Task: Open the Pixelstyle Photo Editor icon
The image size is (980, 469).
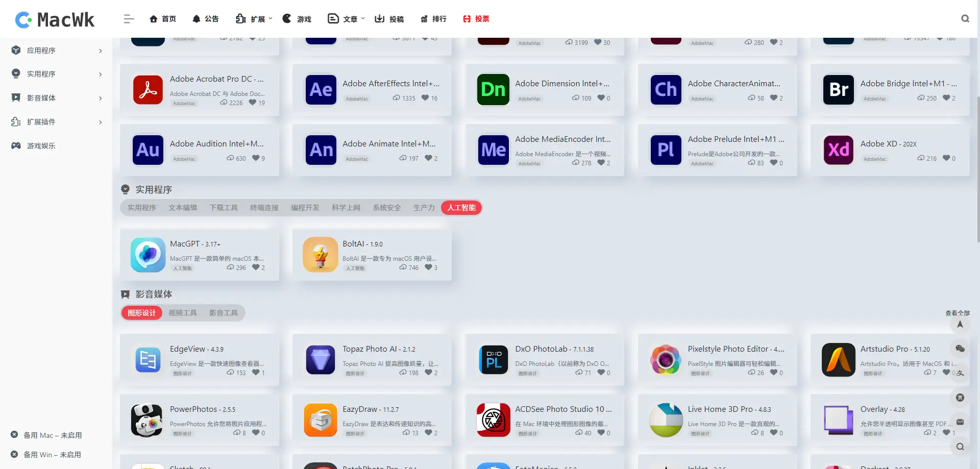Action: [x=666, y=360]
